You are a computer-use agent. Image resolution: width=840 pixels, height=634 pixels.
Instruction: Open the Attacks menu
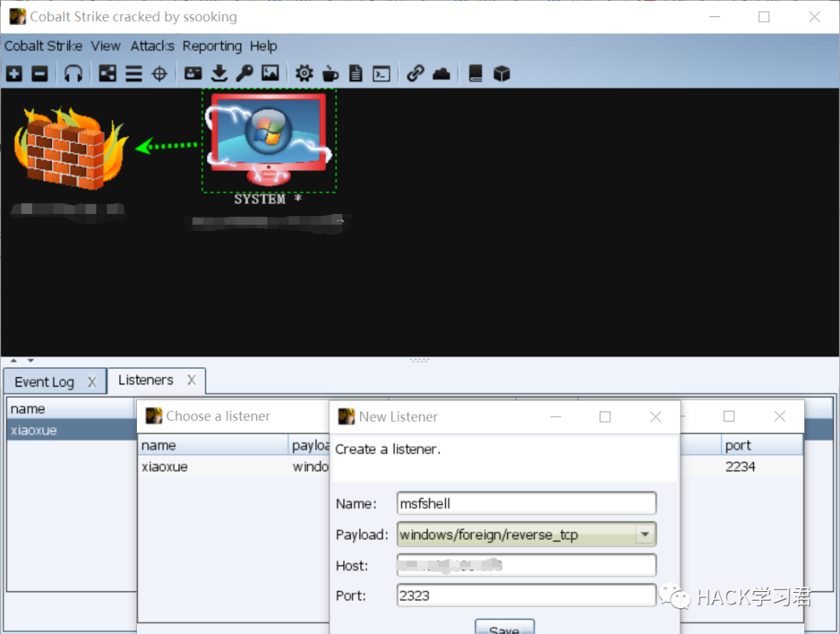[152, 46]
